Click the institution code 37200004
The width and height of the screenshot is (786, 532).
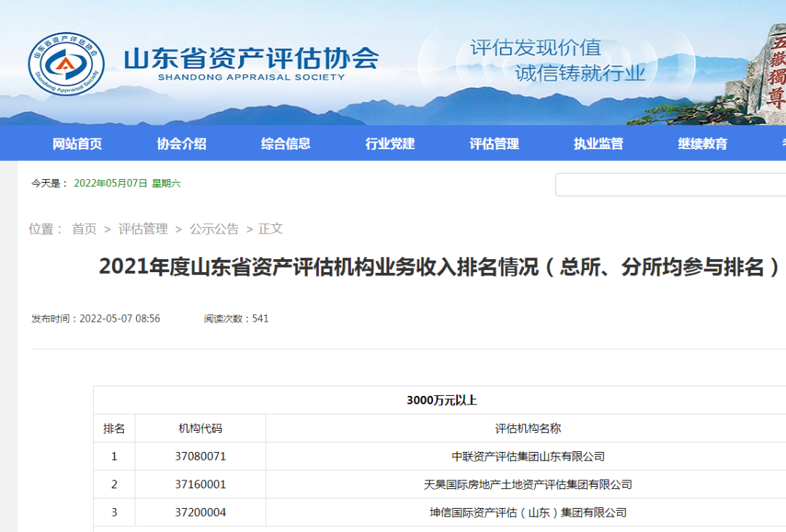[x=200, y=512]
